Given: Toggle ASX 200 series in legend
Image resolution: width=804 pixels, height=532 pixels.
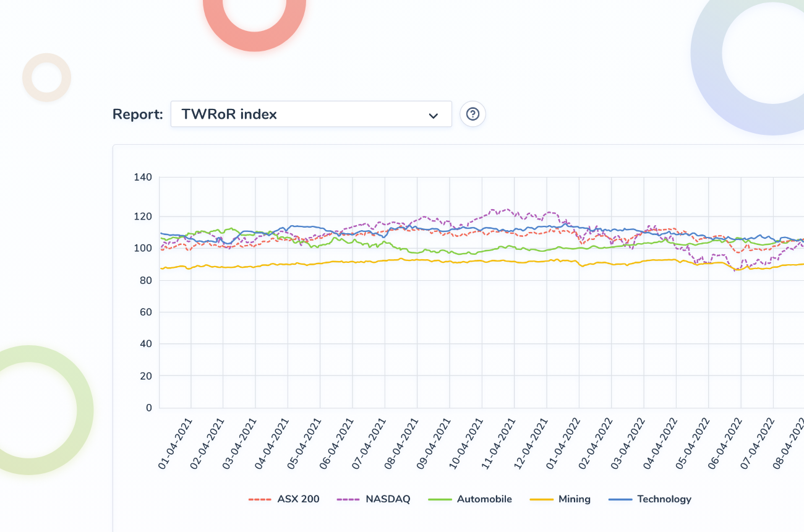Looking at the screenshot, I should pyautogui.click(x=284, y=499).
